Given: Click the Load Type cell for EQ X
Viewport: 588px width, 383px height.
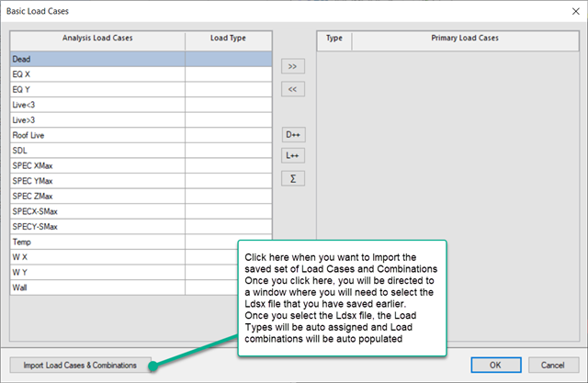Looking at the screenshot, I should [x=229, y=74].
